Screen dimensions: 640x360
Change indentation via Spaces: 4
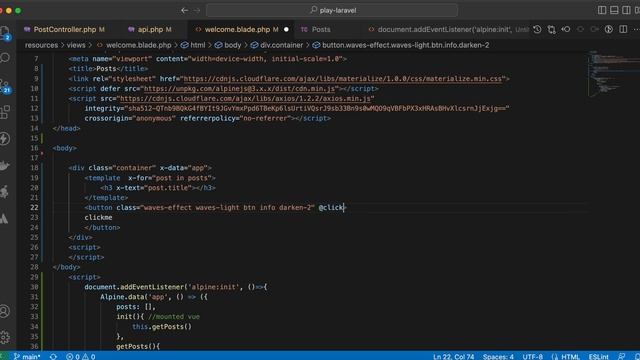(498, 356)
